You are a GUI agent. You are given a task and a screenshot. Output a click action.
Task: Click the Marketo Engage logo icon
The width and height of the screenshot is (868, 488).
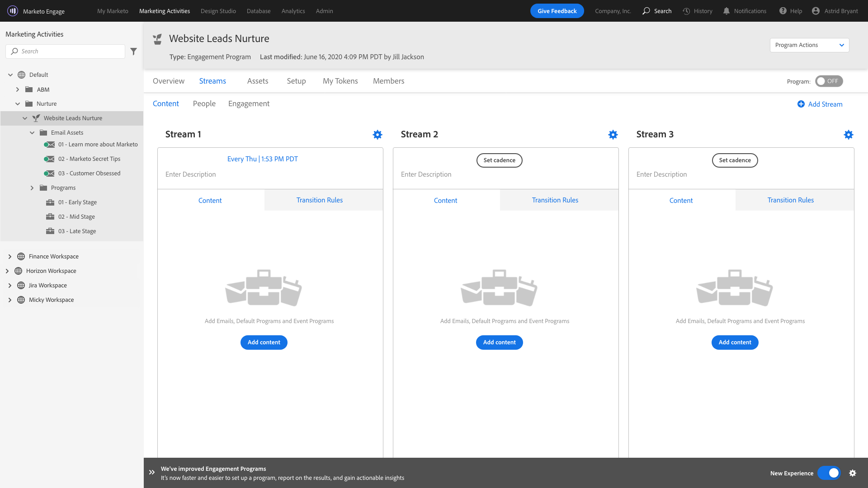point(13,11)
